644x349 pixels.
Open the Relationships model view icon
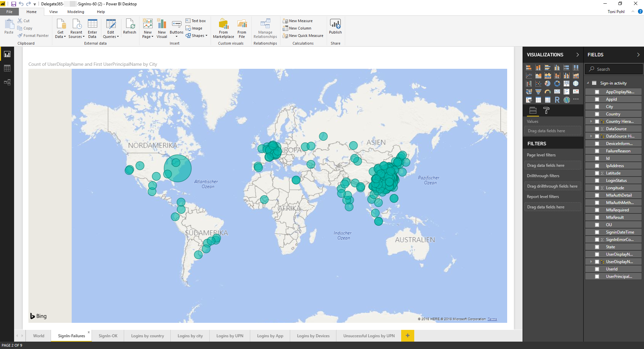tap(7, 82)
